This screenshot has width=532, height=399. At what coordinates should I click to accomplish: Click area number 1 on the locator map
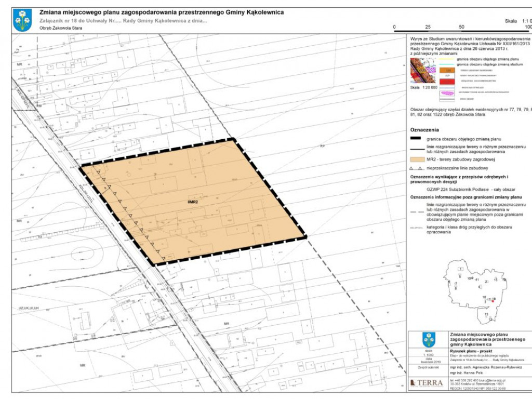[x=460, y=269]
